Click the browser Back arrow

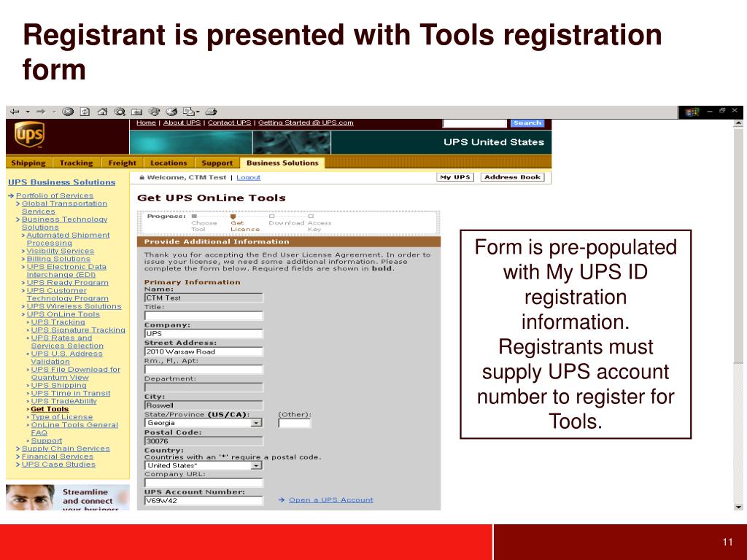(x=15, y=112)
